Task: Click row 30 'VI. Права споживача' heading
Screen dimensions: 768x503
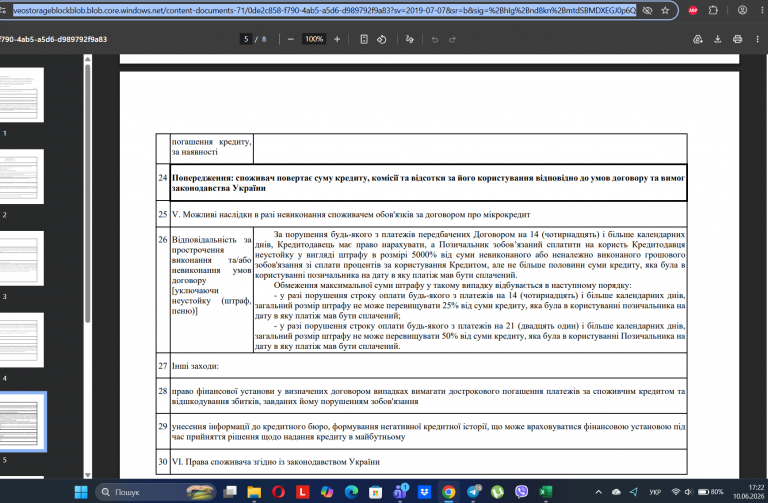Action: coord(275,461)
